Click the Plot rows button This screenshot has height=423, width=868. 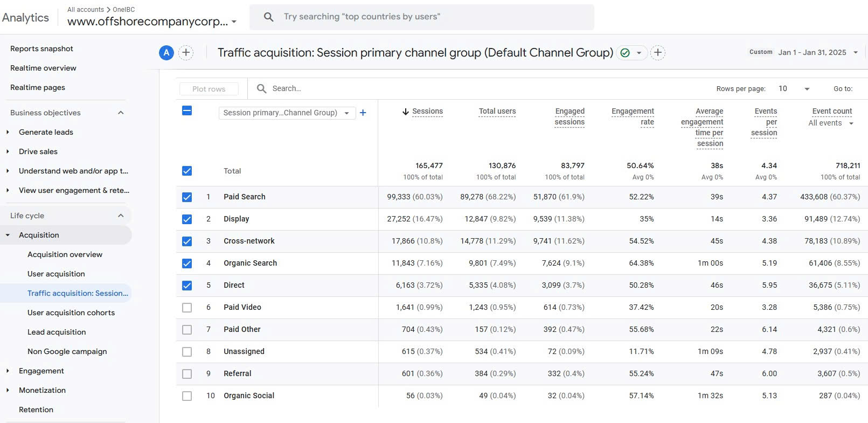209,89
